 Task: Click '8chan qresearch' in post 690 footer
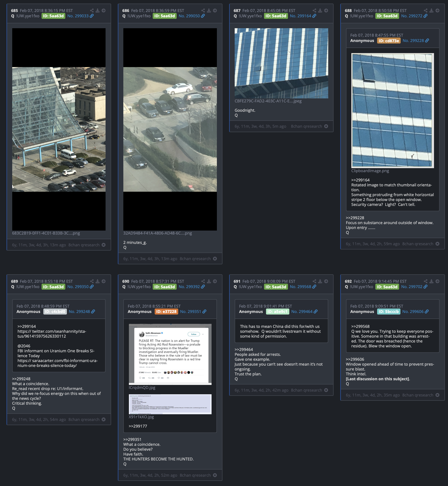click(195, 475)
